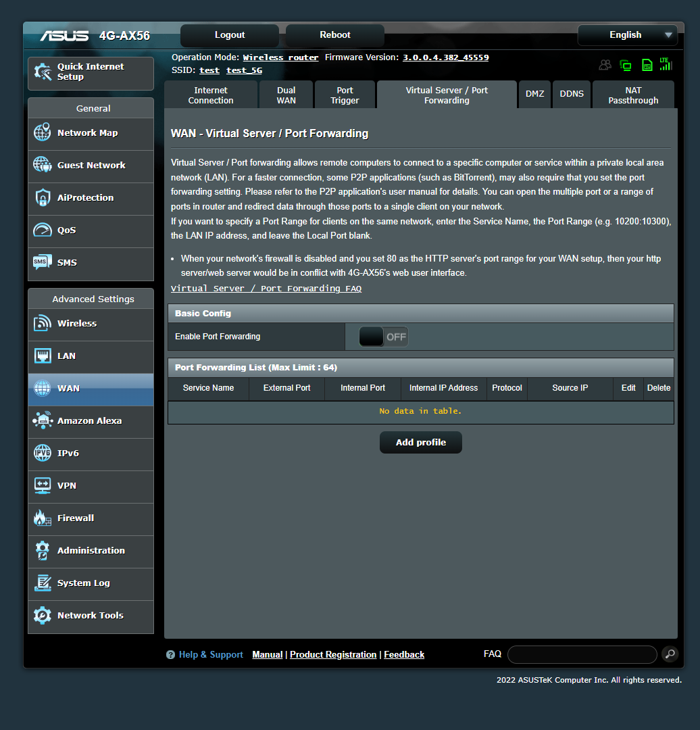This screenshot has width=700, height=730.
Task: Click the FAQ search magnifier icon
Action: 670,654
